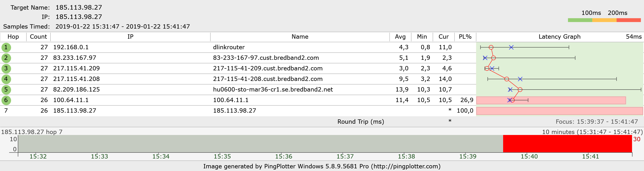Click the blue X marker on dlinkrouter's latency graph
Screen dimensions: 644x171
click(511, 47)
